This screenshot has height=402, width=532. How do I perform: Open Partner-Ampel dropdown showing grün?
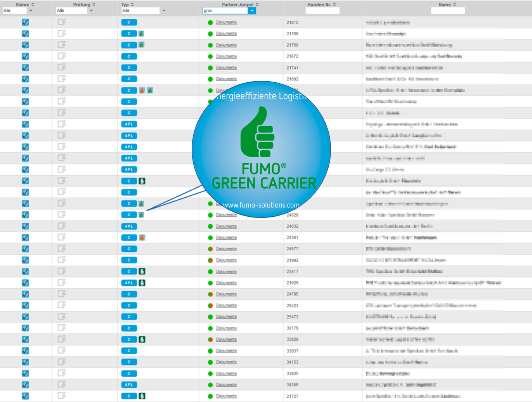point(252,11)
